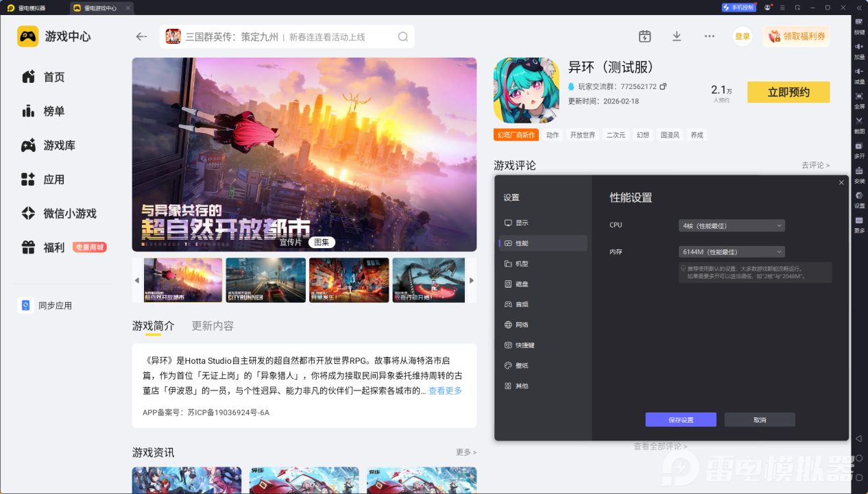
Task: Open 榜单 rankings in sidebar
Action: pyautogui.click(x=44, y=111)
